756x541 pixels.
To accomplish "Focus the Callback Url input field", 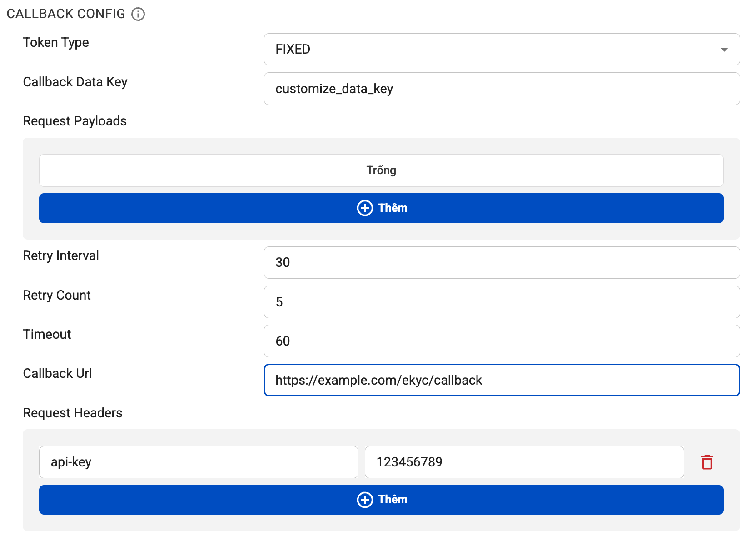I will click(500, 380).
